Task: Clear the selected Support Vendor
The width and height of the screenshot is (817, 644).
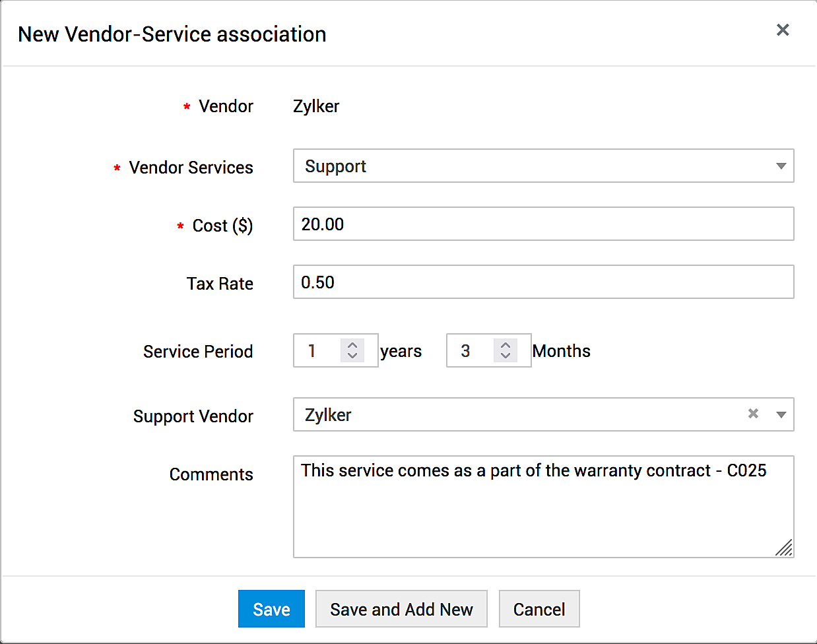Action: [753, 414]
